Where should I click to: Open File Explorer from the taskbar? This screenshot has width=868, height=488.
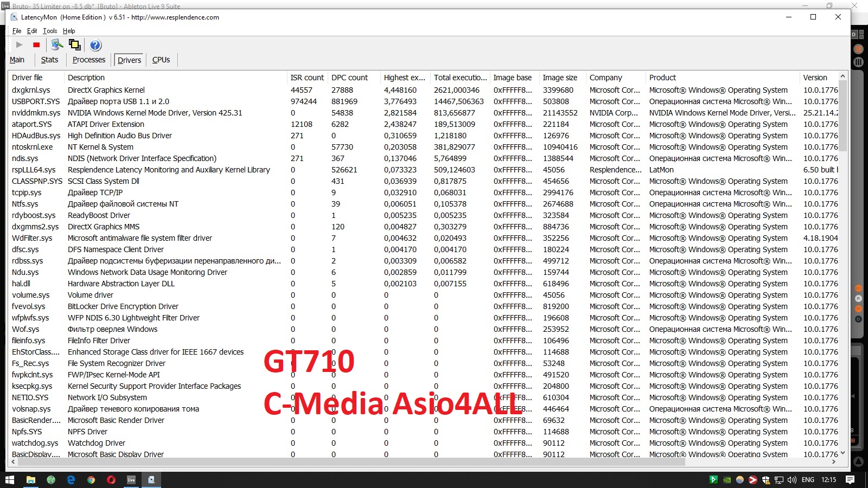31,480
